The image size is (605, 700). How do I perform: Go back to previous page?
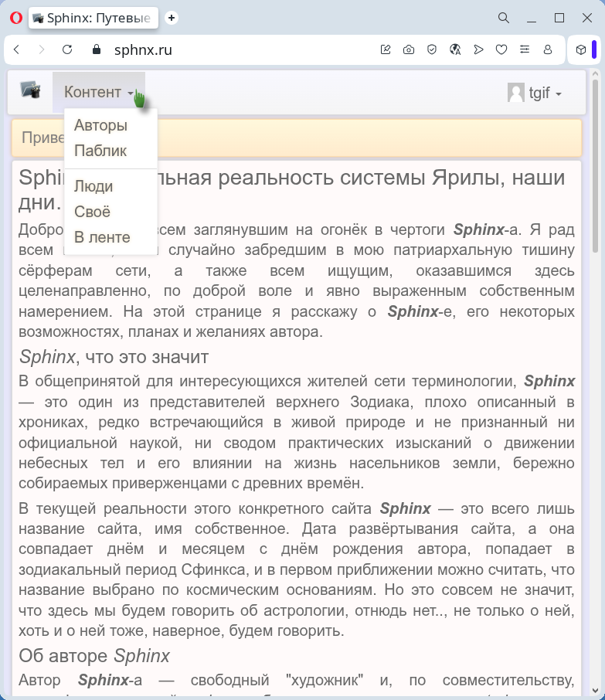coord(17,49)
